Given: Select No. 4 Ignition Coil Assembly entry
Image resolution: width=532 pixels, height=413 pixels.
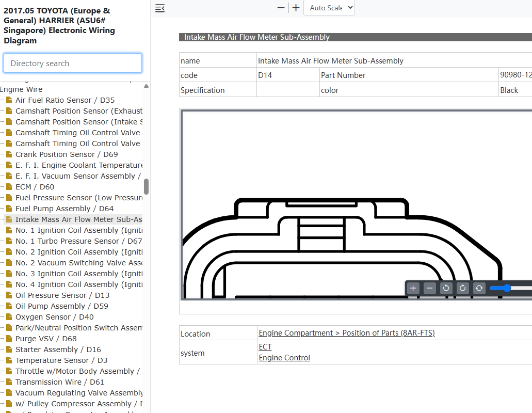Looking at the screenshot, I should 79,285.
